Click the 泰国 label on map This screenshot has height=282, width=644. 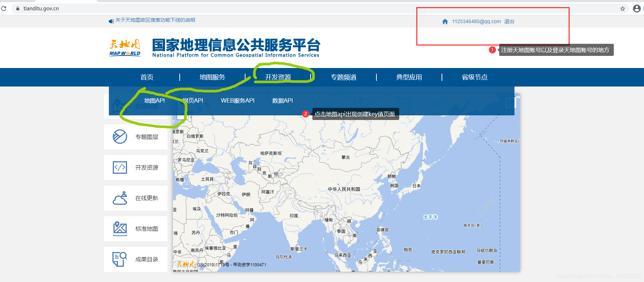341,231
